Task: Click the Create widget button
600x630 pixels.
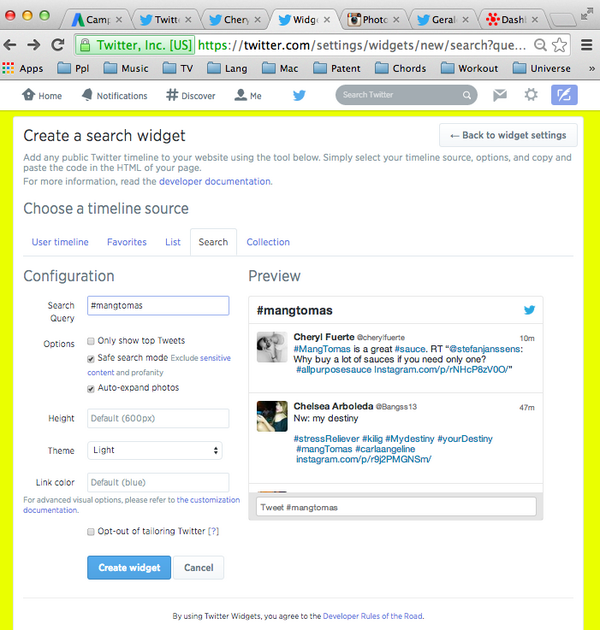Action: pos(129,567)
